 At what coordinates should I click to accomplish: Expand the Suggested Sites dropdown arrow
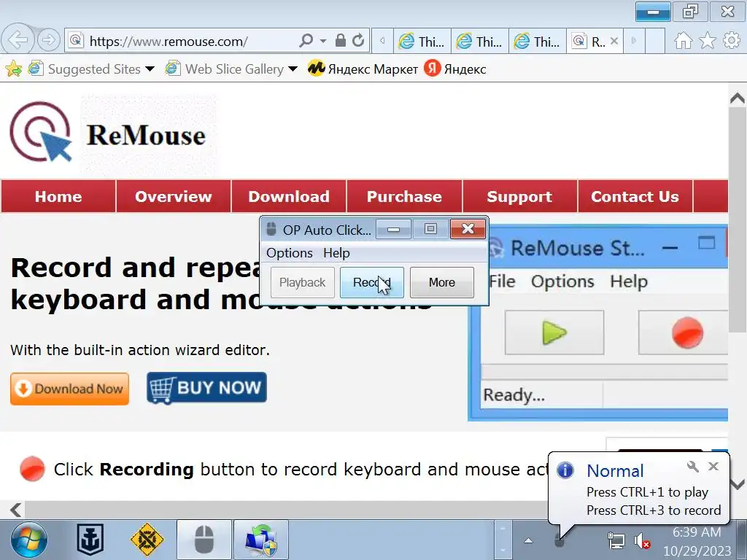click(x=150, y=69)
